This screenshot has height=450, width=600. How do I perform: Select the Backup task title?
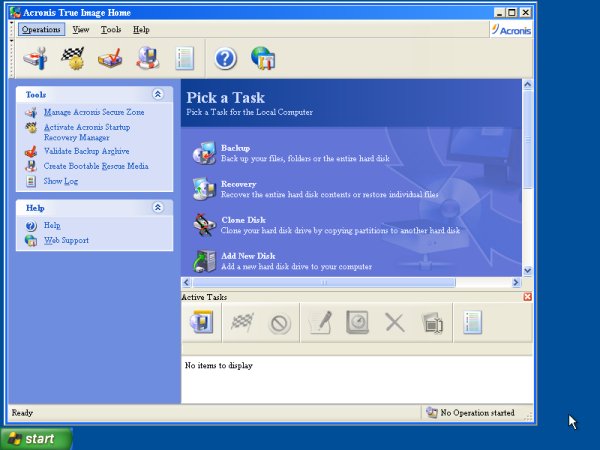pyautogui.click(x=235, y=148)
